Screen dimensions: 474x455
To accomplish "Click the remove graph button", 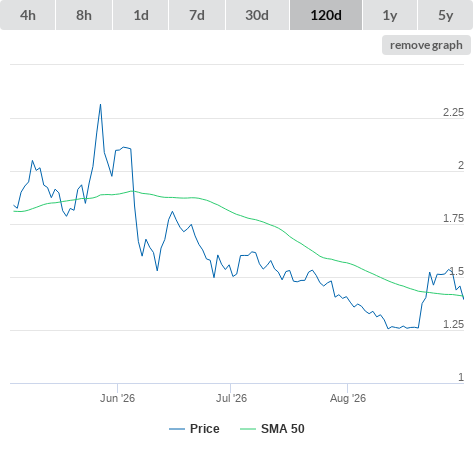I will pos(426,45).
